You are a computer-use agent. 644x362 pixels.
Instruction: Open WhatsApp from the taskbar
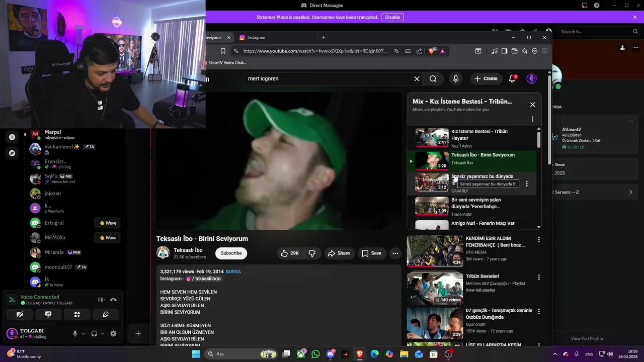315,354
